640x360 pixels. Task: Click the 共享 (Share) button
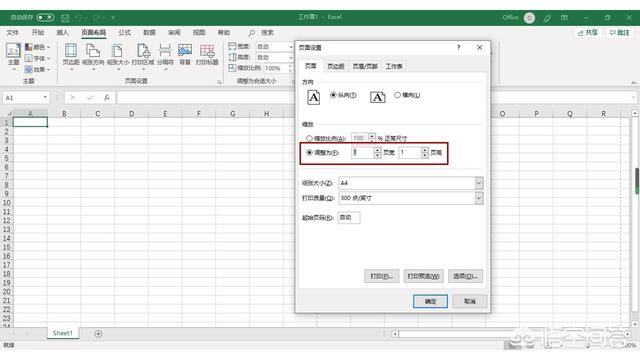pyautogui.click(x=587, y=33)
